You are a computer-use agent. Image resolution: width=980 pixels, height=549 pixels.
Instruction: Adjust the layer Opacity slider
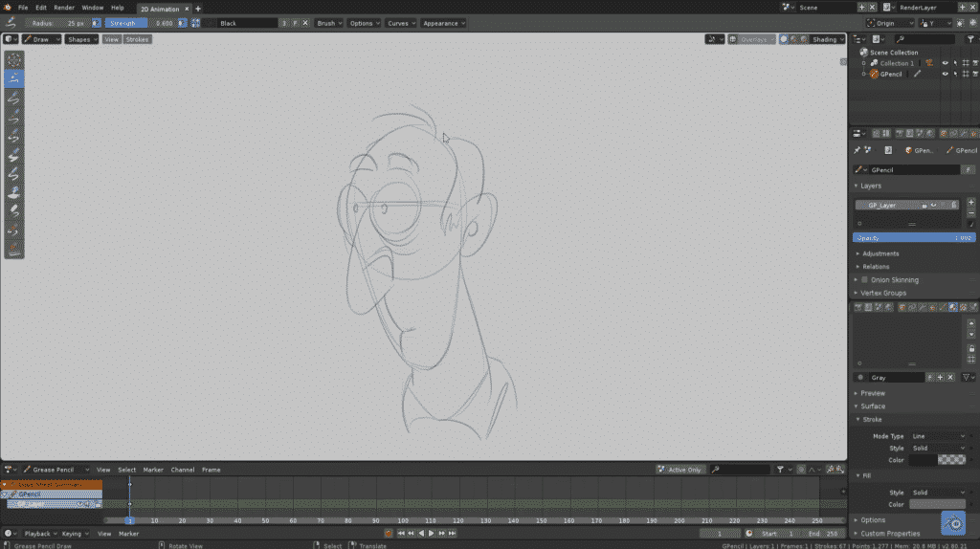(914, 238)
